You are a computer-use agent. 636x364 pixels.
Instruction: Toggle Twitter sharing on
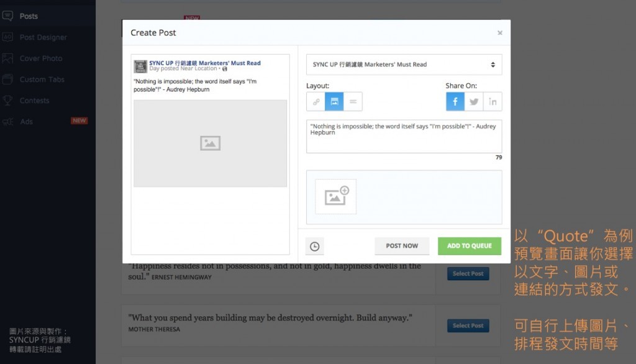click(x=474, y=102)
